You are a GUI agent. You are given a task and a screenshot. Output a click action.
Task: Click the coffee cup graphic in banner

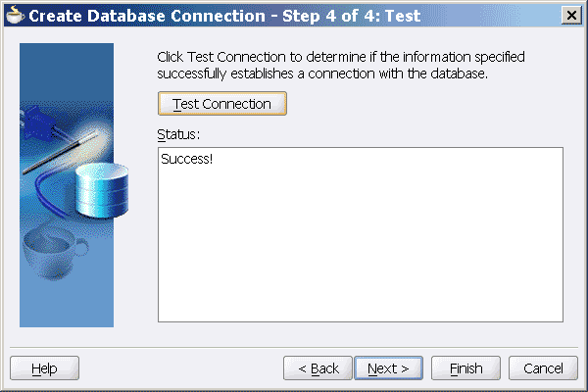54,250
